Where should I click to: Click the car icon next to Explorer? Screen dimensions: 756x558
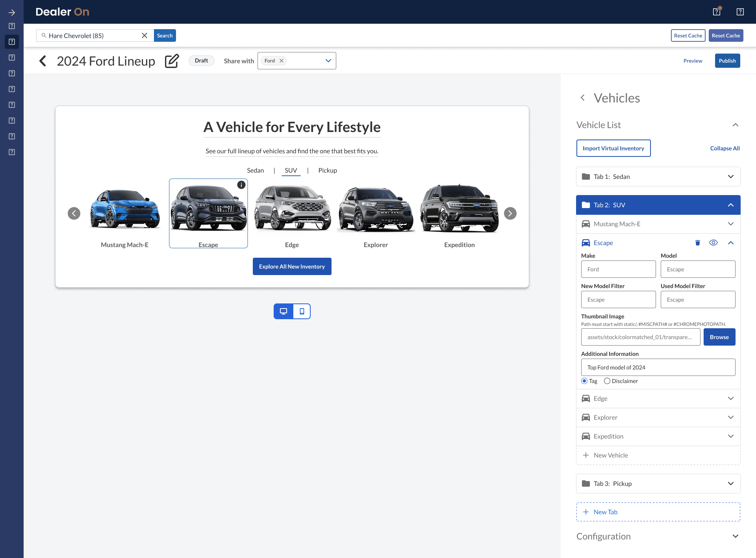[586, 417]
